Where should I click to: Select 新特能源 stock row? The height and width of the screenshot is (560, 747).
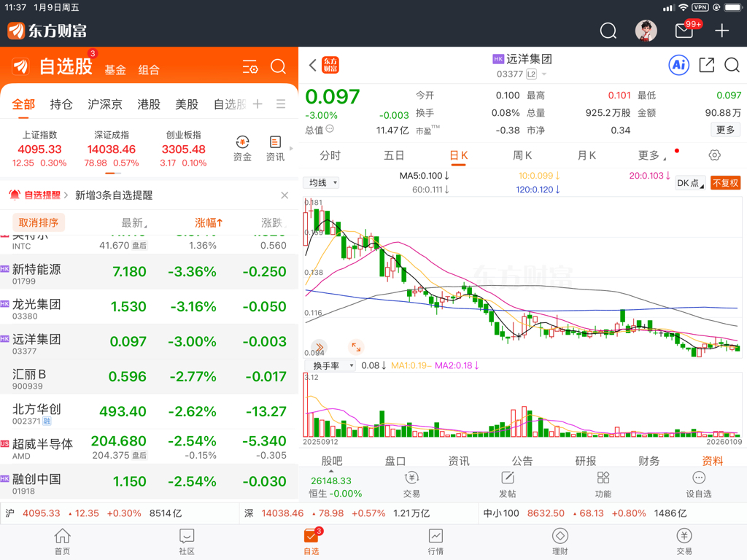pyautogui.click(x=149, y=271)
